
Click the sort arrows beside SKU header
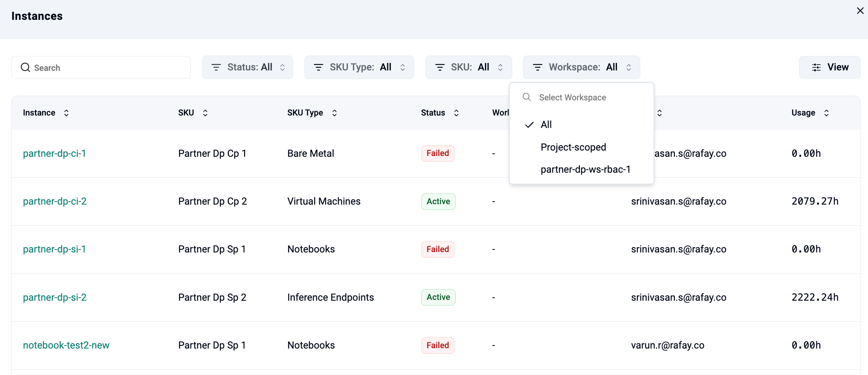coord(205,113)
